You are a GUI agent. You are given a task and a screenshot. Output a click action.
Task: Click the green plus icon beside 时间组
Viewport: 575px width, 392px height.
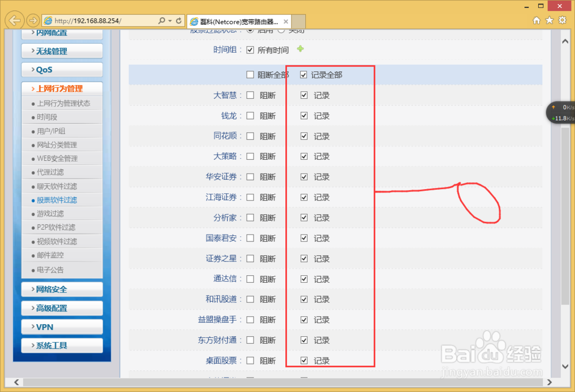coord(300,49)
